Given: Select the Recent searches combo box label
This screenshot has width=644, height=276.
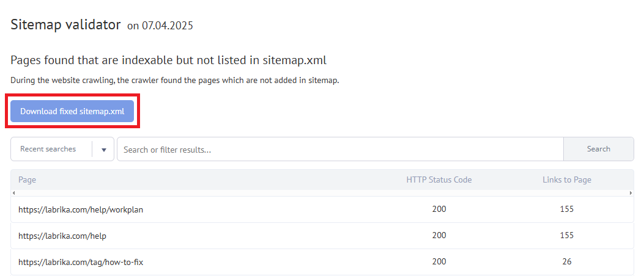Looking at the screenshot, I should [48, 149].
